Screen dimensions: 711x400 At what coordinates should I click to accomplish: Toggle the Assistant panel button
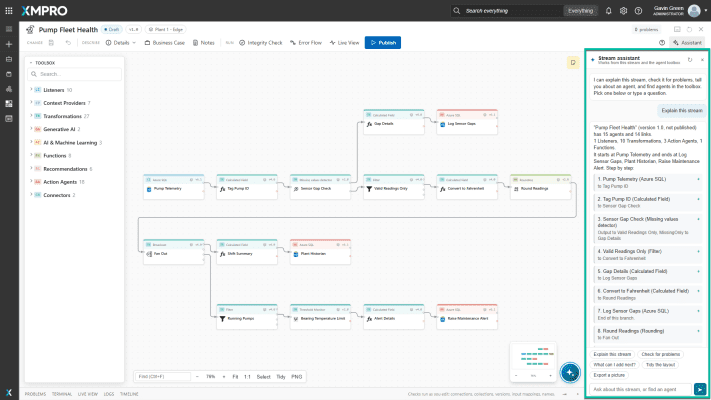point(687,43)
